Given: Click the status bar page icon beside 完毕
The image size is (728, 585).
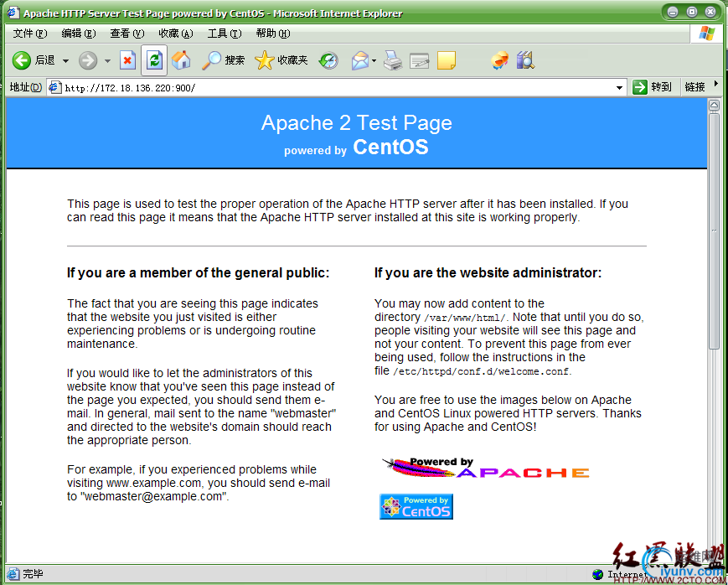Looking at the screenshot, I should pyautogui.click(x=13, y=574).
